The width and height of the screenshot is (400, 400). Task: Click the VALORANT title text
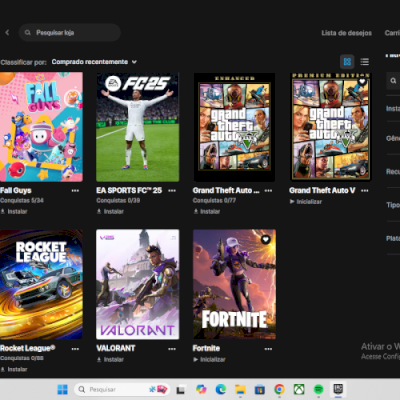coord(116,348)
